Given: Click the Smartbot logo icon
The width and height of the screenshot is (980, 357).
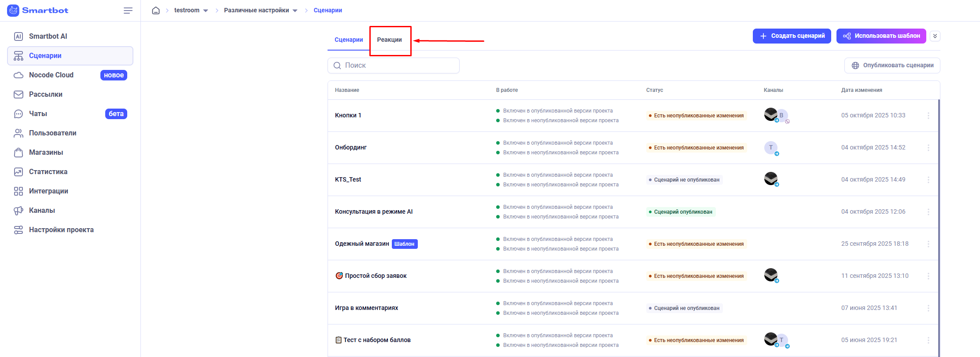Looking at the screenshot, I should [13, 11].
